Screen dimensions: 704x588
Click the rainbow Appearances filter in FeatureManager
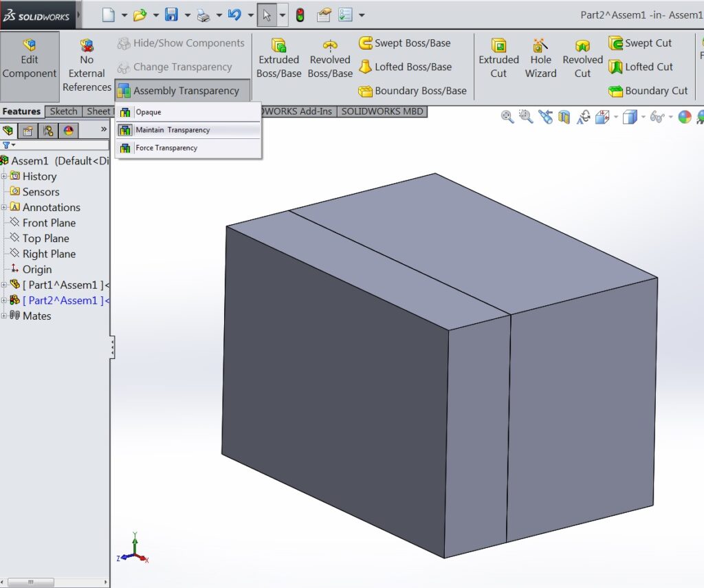pos(69,130)
